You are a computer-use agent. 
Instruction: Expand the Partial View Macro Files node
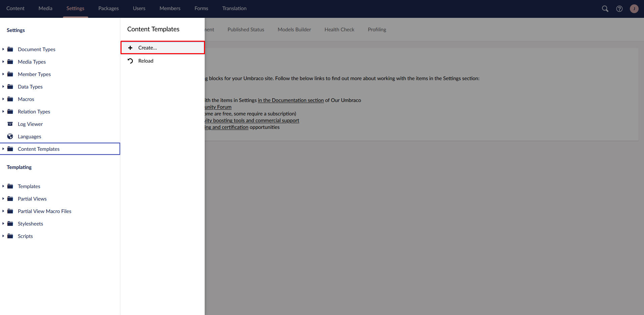[x=3, y=211]
